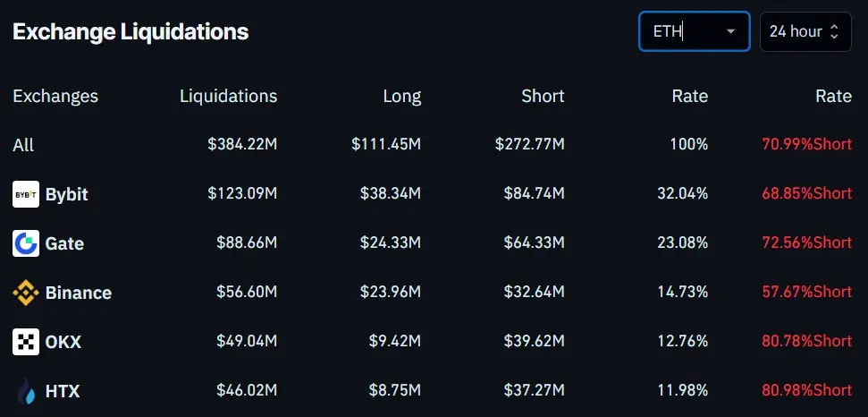868x417 pixels.
Task: Open the Bybit exchange name link
Action: tap(66, 194)
